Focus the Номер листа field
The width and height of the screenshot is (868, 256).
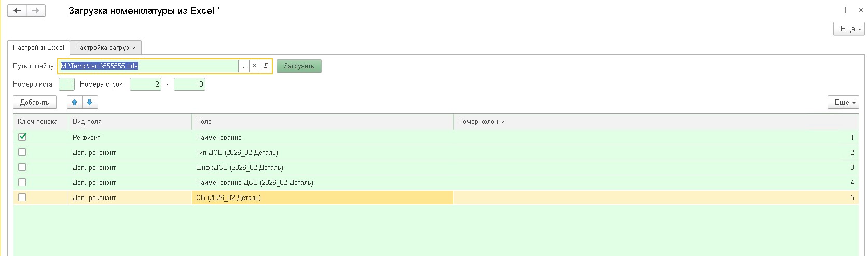67,84
